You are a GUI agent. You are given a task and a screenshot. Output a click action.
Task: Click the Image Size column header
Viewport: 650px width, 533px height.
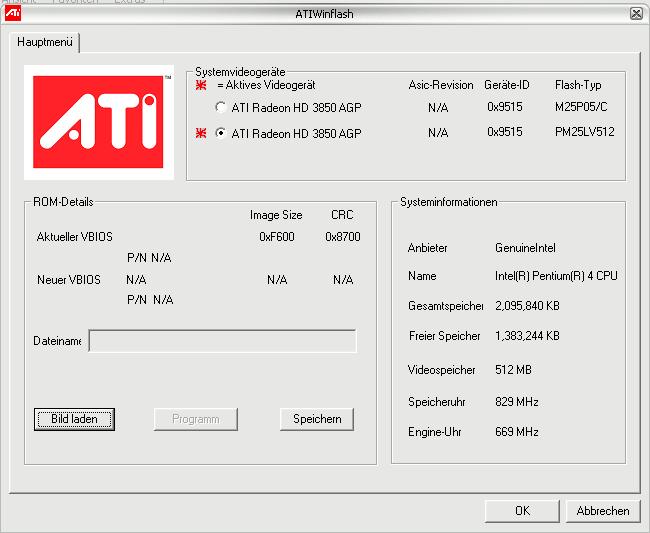pos(276,215)
